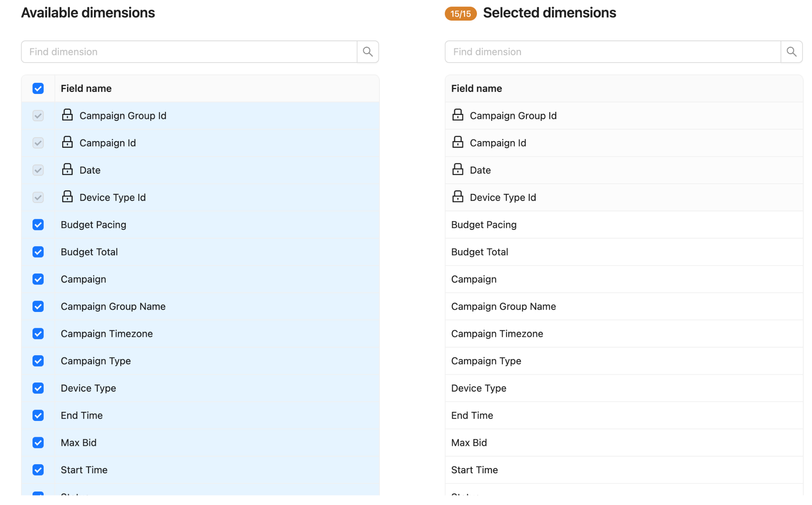Click disabled Device Type Id checkbox
The image size is (812, 505).
tap(38, 197)
